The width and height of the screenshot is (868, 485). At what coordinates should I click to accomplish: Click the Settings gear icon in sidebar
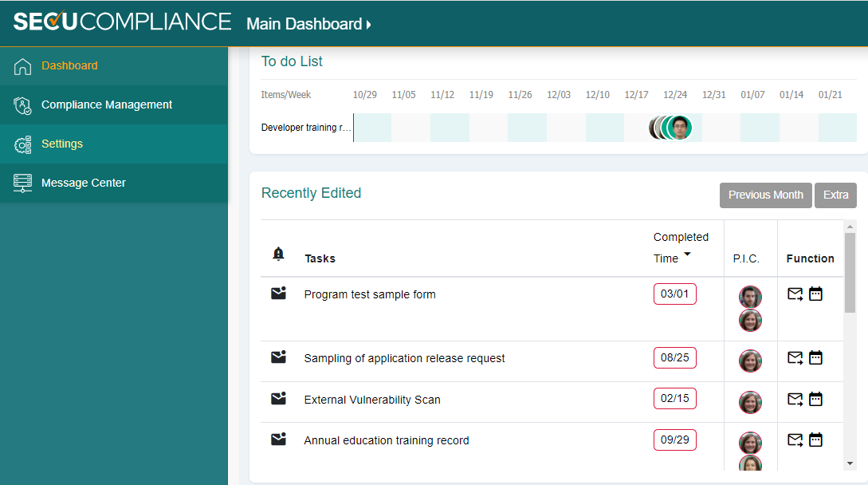22,144
